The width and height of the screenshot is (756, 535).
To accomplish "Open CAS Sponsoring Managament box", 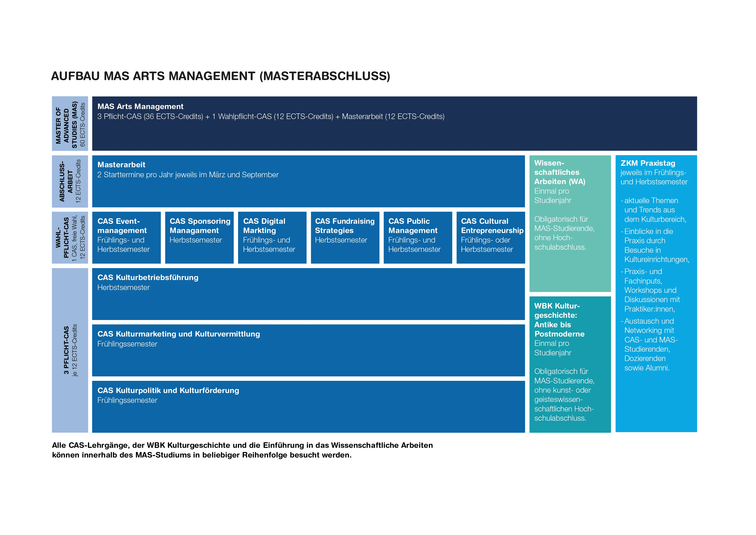I will [x=199, y=237].
